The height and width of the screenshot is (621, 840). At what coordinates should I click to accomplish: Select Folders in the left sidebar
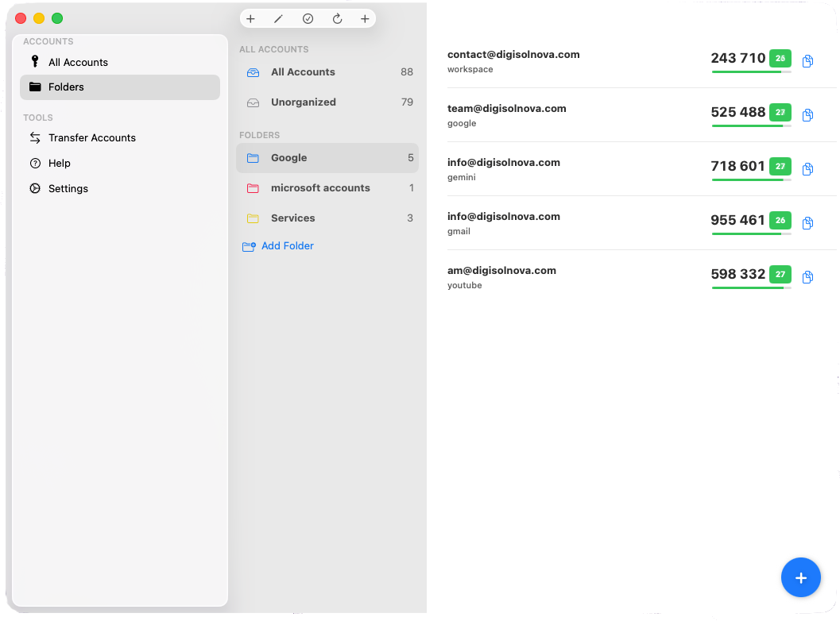click(x=66, y=87)
